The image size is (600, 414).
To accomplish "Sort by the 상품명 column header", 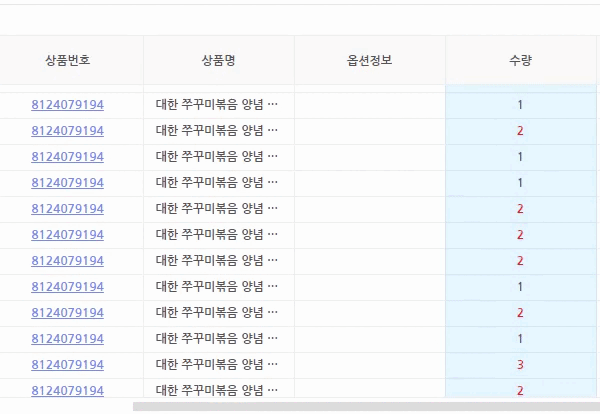I will point(218,61).
